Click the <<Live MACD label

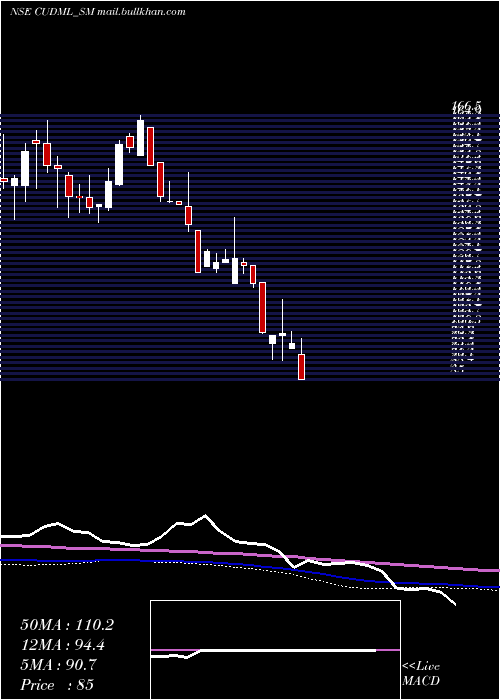pyautogui.click(x=421, y=674)
